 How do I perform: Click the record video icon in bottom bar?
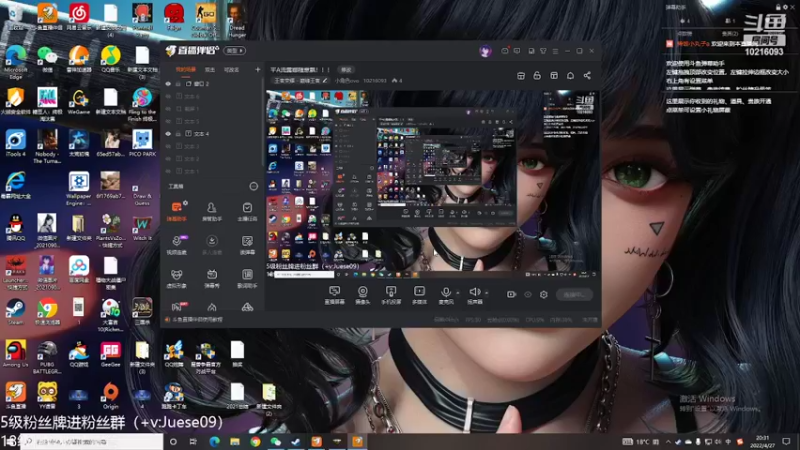pos(511,294)
